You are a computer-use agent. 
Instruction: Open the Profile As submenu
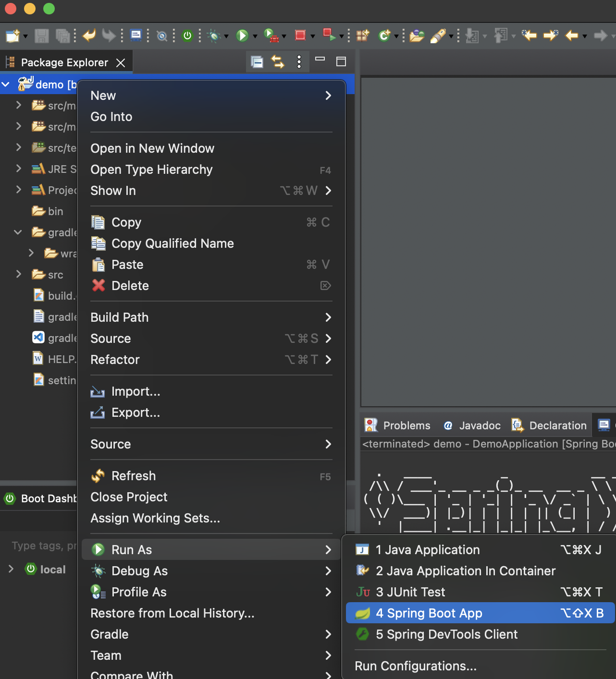[211, 592]
